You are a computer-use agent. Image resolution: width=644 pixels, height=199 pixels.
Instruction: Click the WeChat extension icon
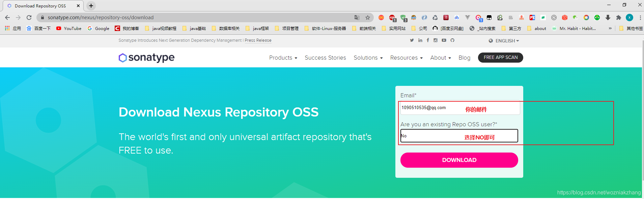pyautogui.click(x=576, y=18)
